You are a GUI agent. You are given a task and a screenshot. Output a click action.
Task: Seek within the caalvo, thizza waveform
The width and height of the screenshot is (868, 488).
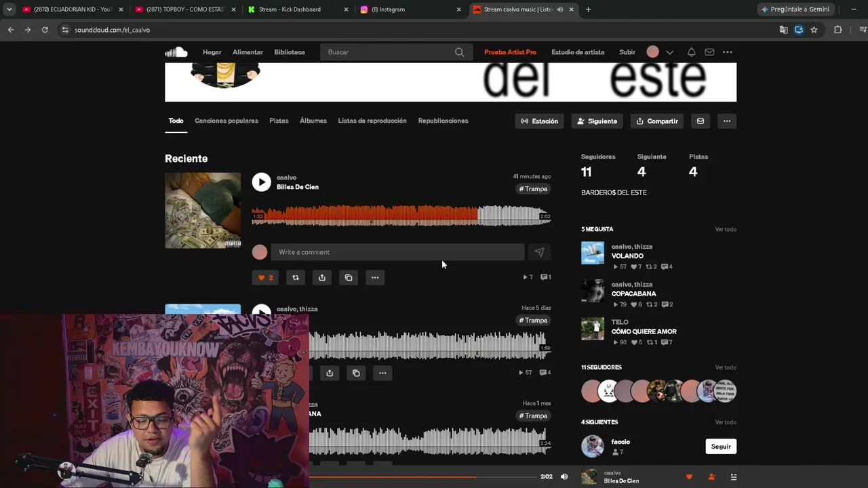[x=430, y=345]
